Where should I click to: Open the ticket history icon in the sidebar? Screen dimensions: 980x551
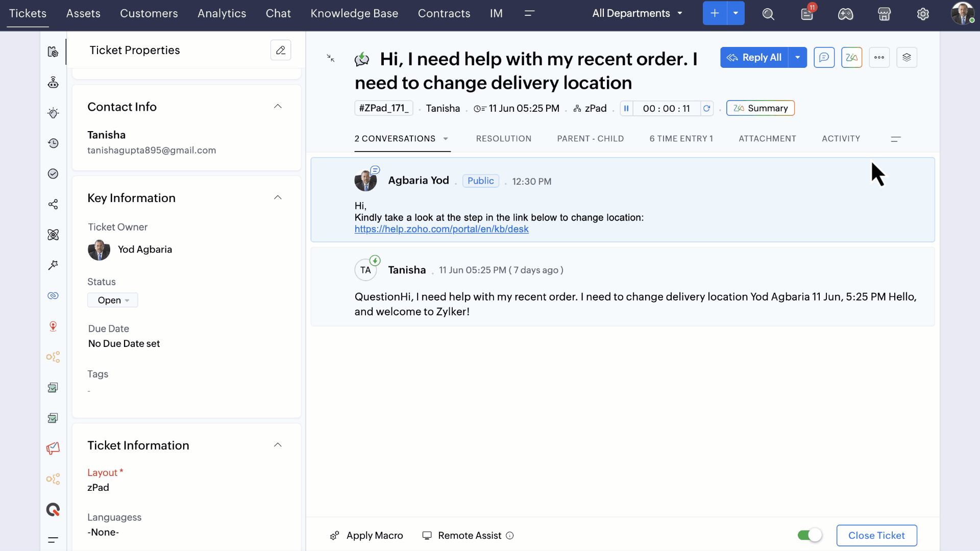pos(53,143)
